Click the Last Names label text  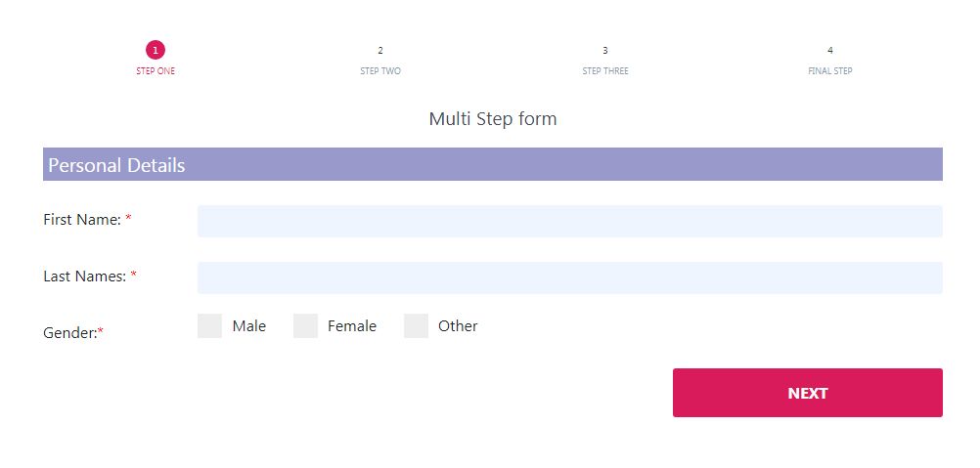coord(85,277)
